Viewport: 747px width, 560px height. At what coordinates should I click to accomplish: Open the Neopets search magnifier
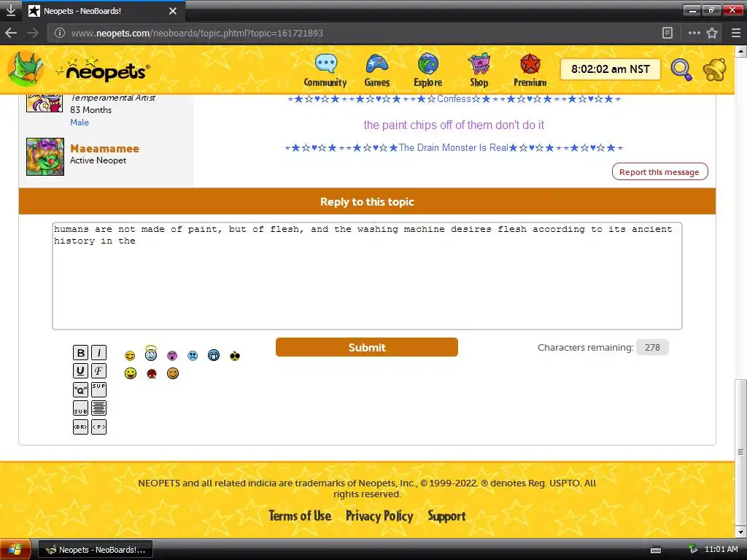[x=681, y=70]
